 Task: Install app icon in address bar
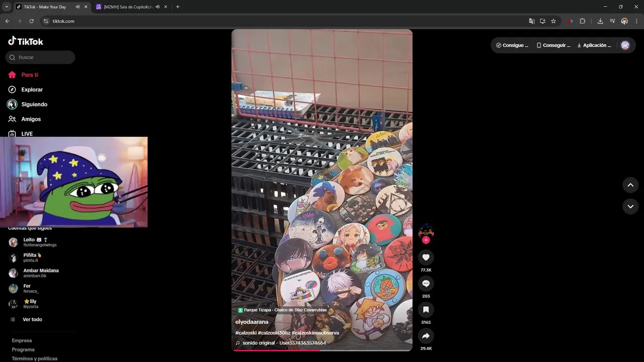pos(542,21)
